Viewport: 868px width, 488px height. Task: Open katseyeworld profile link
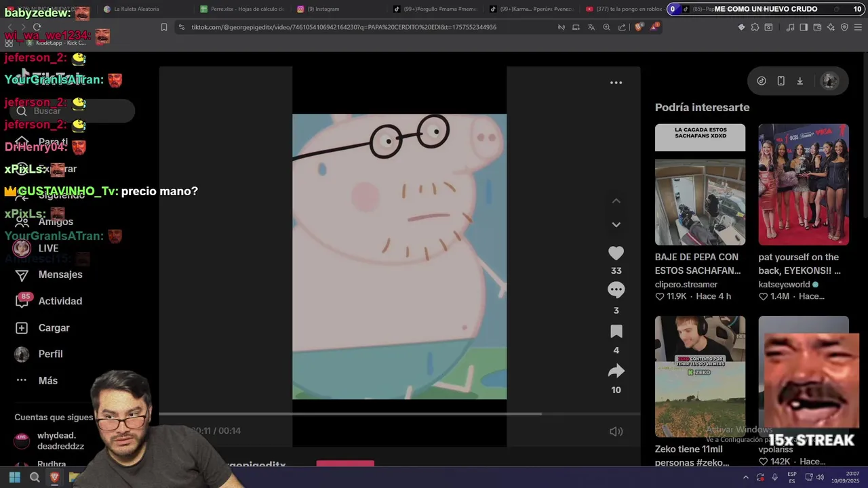[x=785, y=285]
